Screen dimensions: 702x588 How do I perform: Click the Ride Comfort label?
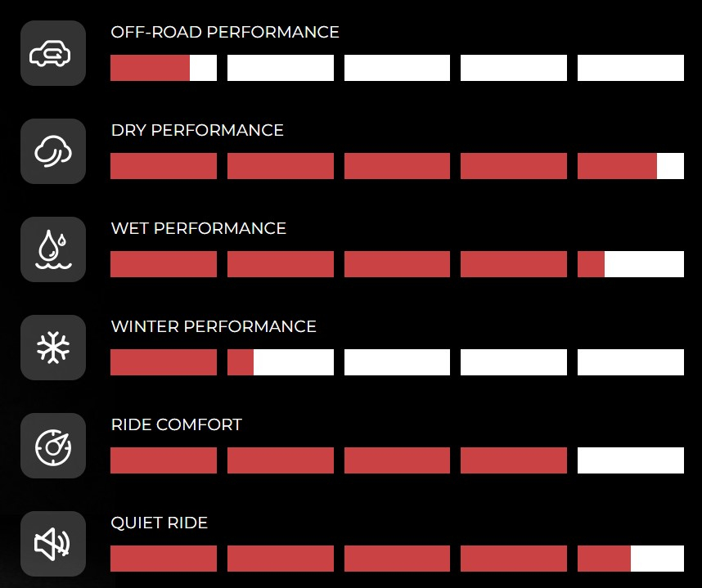pos(177,425)
